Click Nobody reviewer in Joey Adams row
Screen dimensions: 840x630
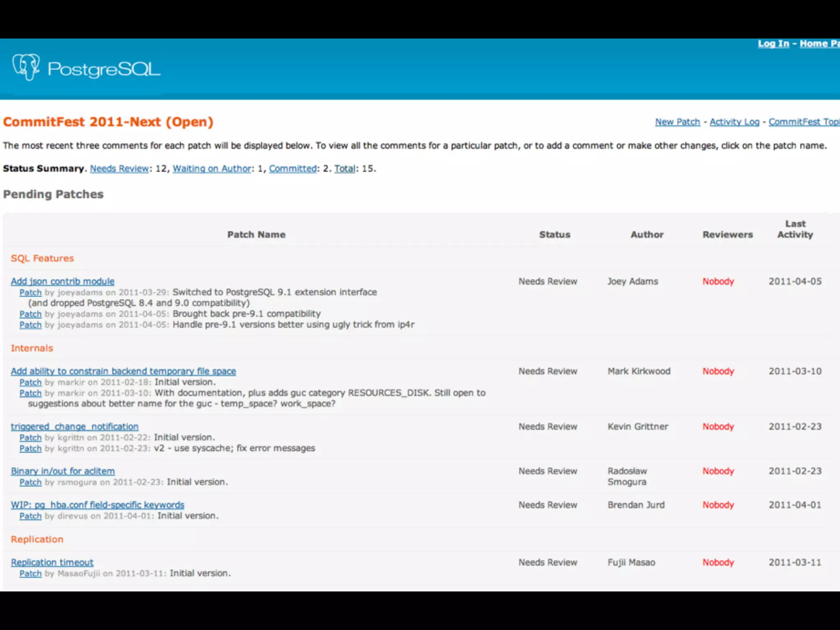718,281
